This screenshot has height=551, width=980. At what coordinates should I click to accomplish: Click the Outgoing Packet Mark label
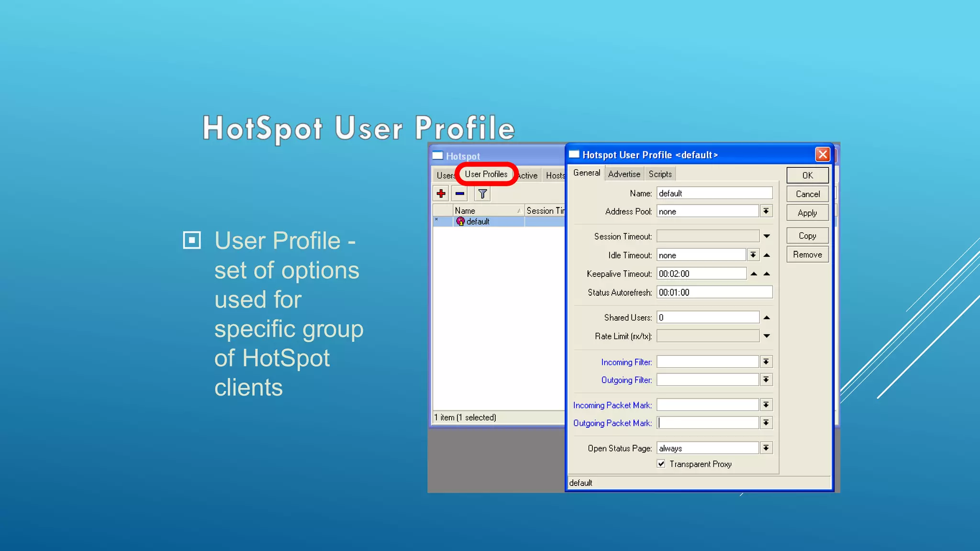(x=612, y=423)
